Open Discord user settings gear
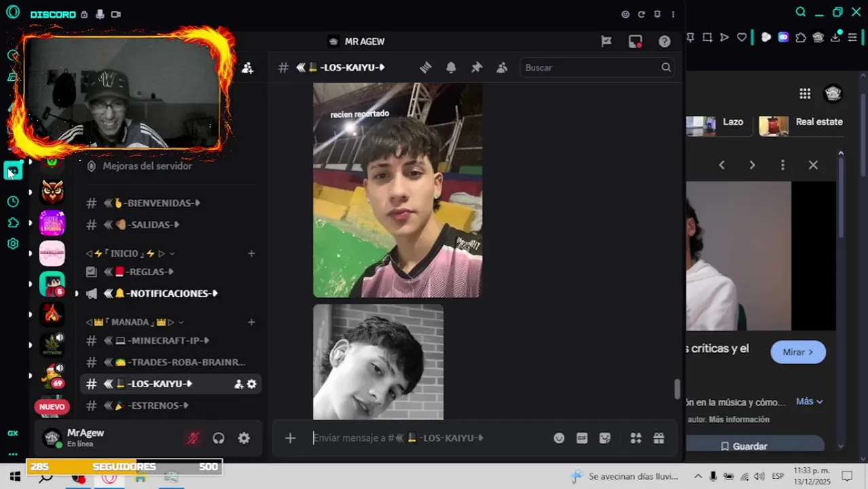Image resolution: width=868 pixels, height=489 pixels. (x=244, y=438)
